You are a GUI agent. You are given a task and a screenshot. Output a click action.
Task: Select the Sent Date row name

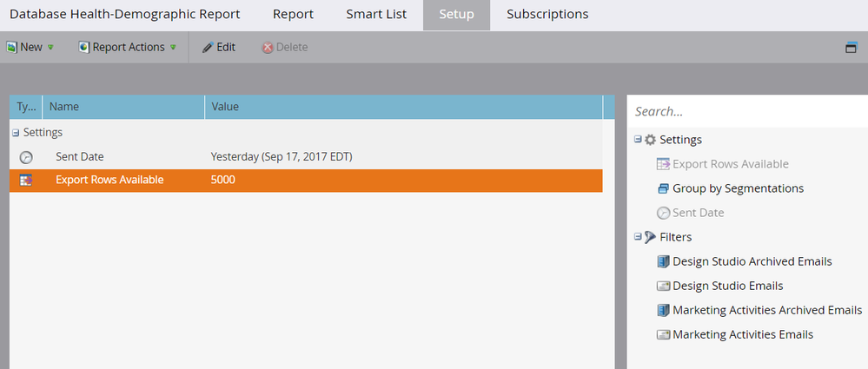coord(80,157)
